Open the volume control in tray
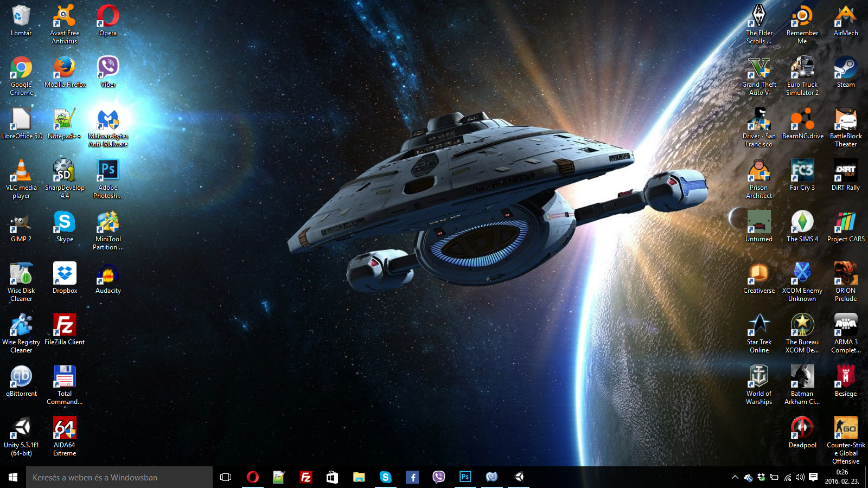The image size is (868, 488). click(800, 477)
